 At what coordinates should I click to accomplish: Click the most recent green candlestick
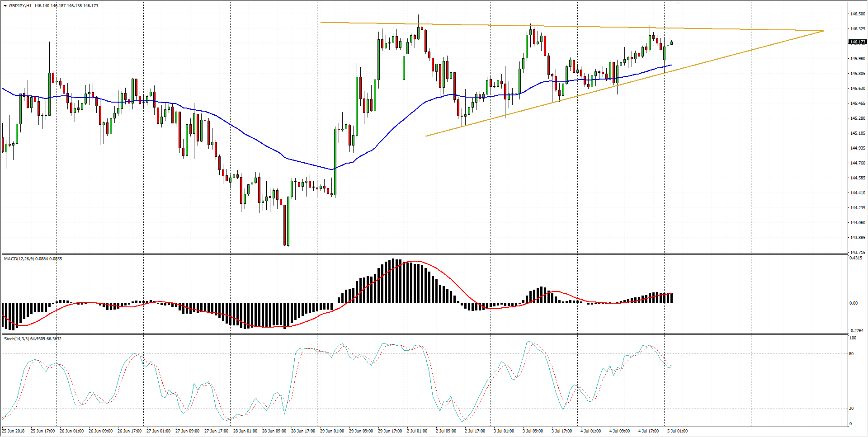[x=672, y=43]
